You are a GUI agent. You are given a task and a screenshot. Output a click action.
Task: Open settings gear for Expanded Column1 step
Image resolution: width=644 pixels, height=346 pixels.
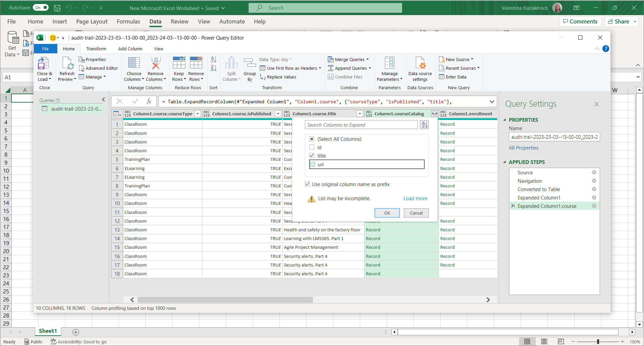594,197
